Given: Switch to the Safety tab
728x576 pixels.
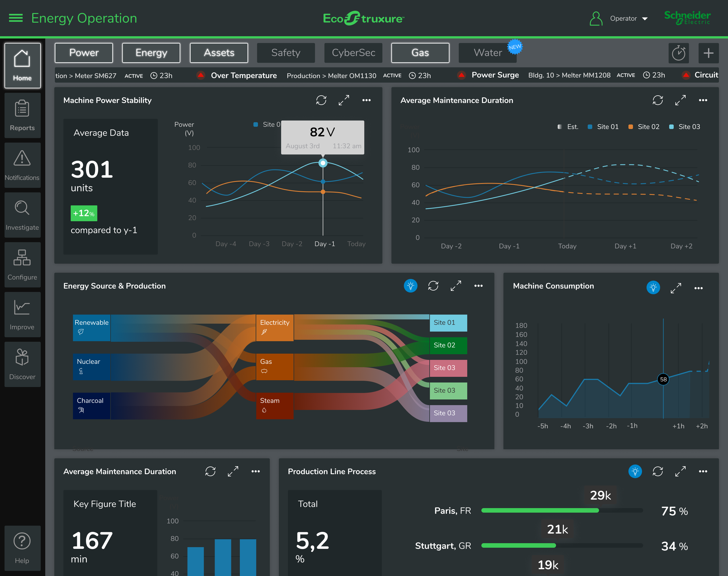Looking at the screenshot, I should 286,53.
